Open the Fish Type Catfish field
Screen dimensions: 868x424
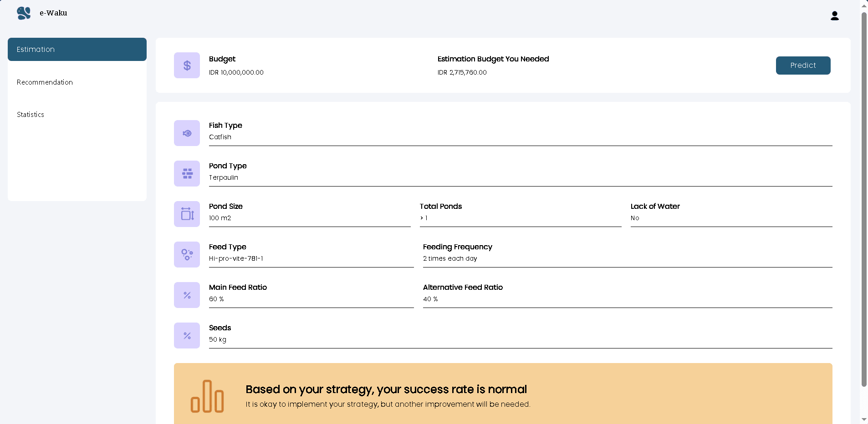point(520,137)
